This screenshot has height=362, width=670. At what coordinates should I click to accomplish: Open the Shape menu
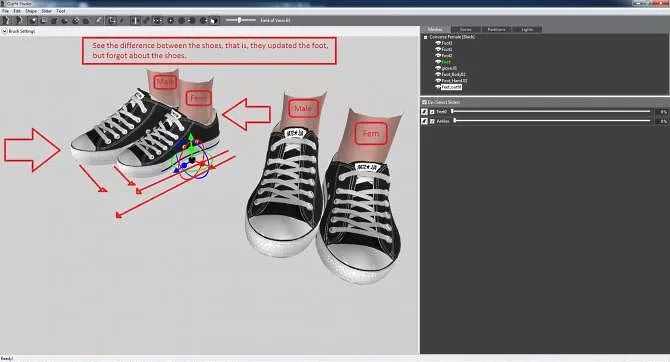(x=31, y=11)
